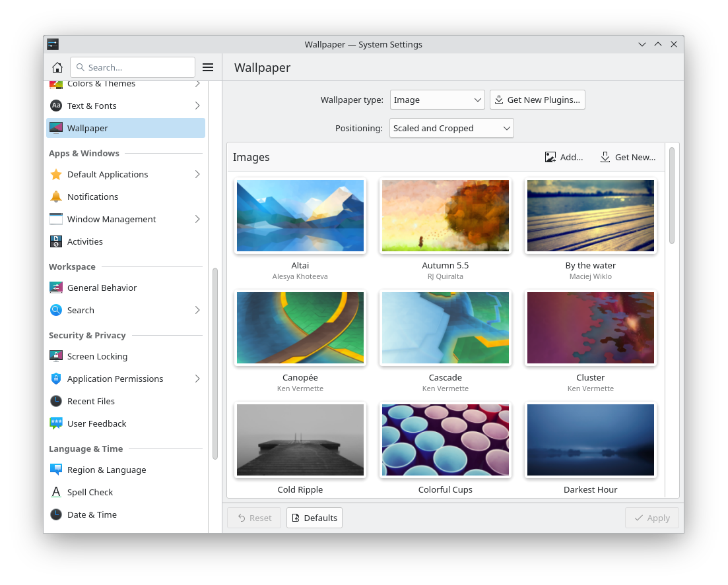Expand Default Applications submenu arrow
The height and width of the screenshot is (585, 728).
197,174
